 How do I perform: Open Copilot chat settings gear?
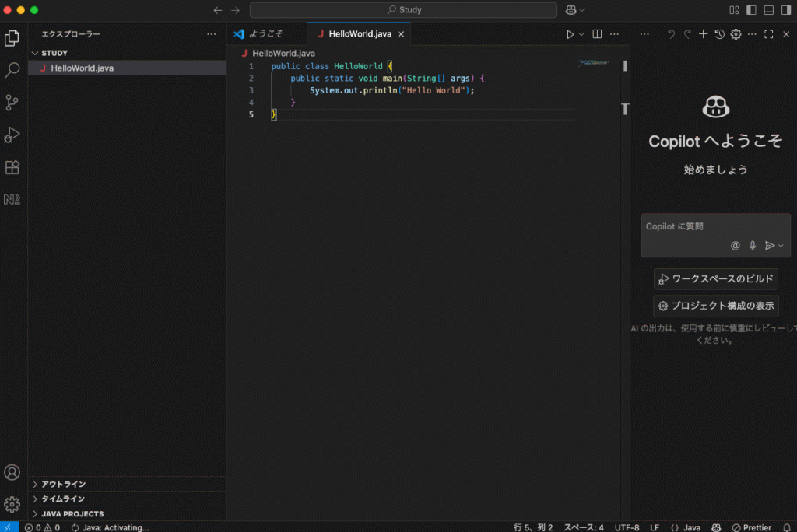click(736, 34)
